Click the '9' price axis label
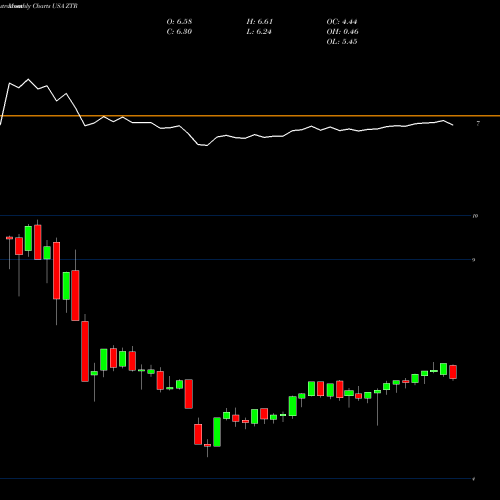The height and width of the screenshot is (500, 500). pos(474,260)
